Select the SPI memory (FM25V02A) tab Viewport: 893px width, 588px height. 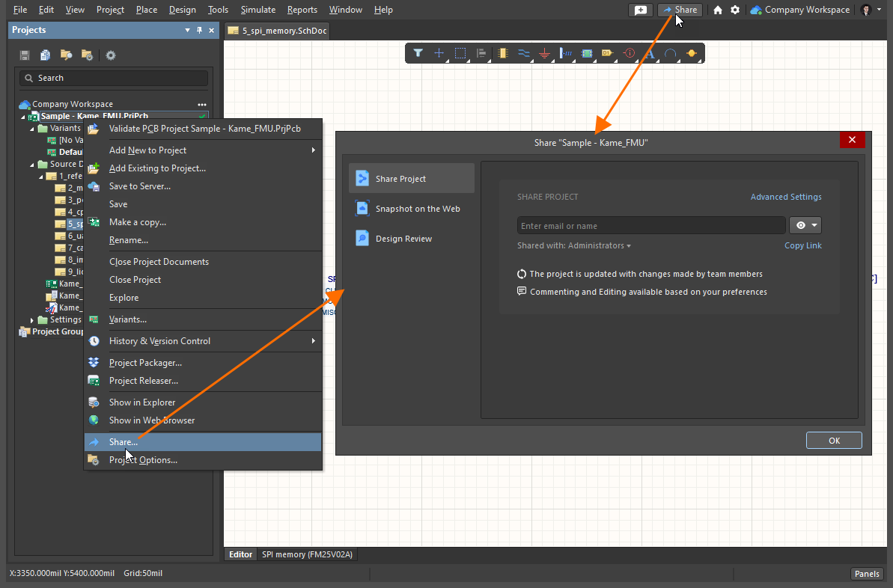(307, 554)
